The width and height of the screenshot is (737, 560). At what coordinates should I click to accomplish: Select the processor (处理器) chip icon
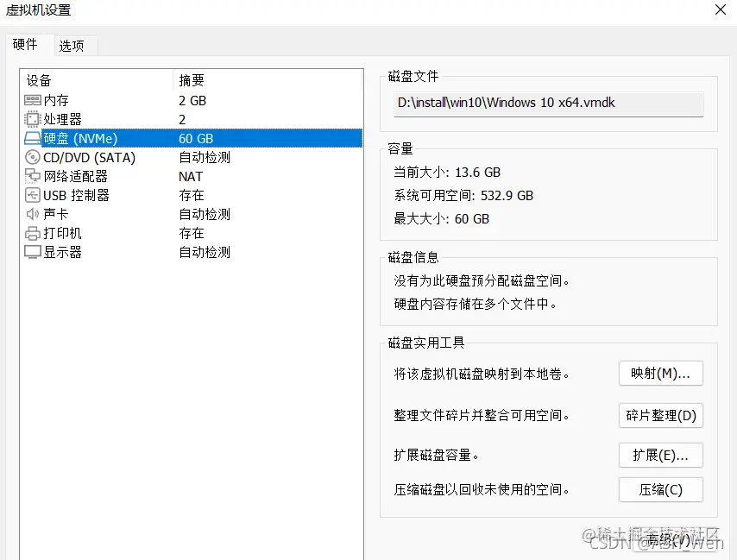point(33,119)
